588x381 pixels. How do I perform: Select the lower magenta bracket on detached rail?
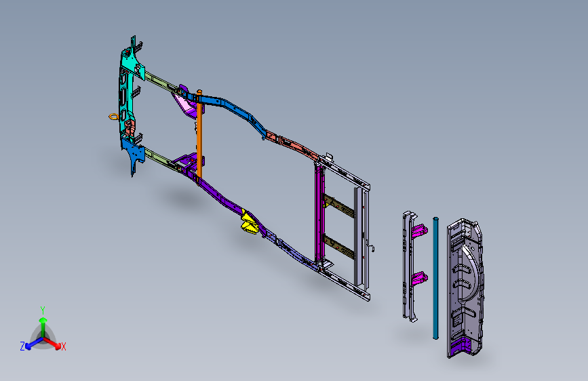pyautogui.click(x=419, y=279)
